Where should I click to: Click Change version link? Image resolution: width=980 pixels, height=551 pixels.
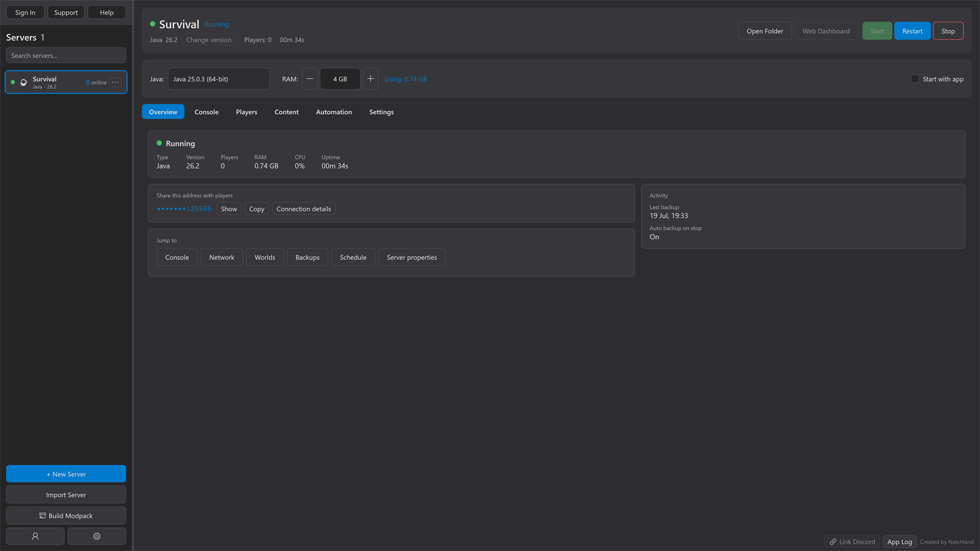tap(209, 40)
